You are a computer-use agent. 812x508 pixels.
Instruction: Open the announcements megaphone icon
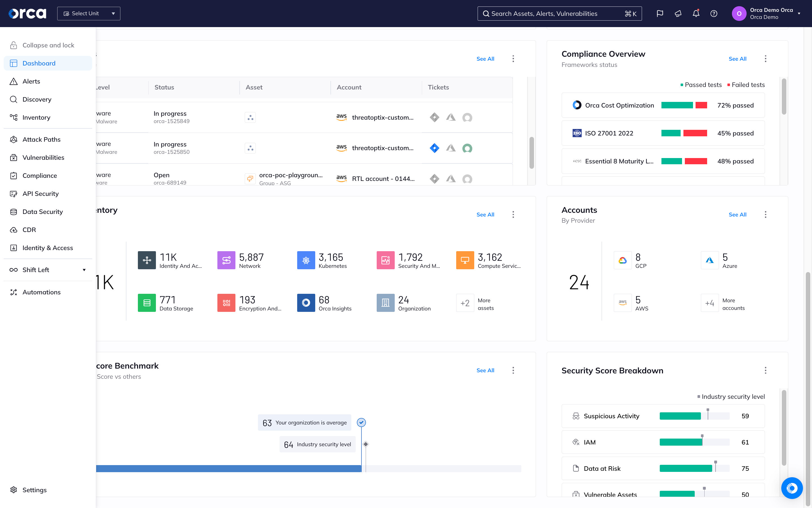point(678,14)
